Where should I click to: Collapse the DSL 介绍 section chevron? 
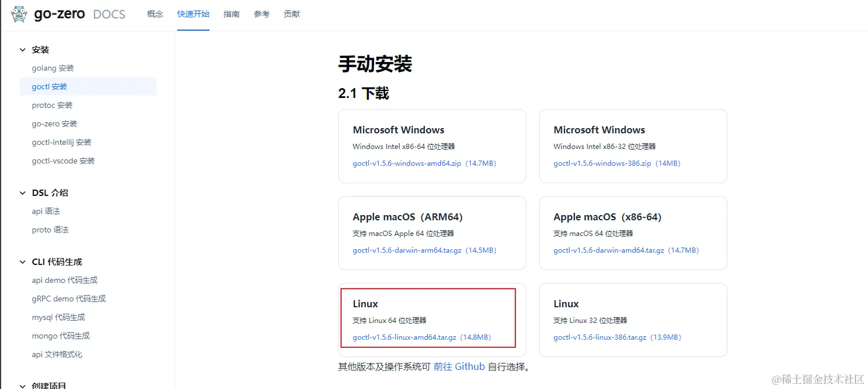[23, 192]
